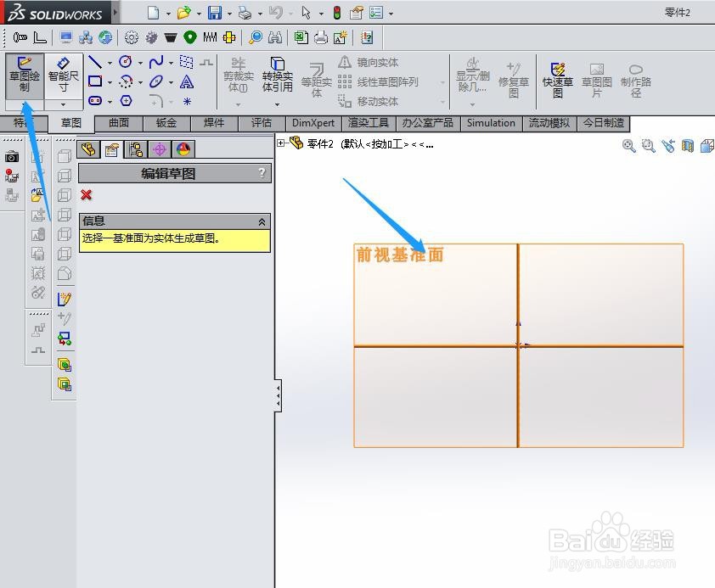Select the 前视基准面 plane label
This screenshot has width=715, height=588.
click(x=400, y=255)
